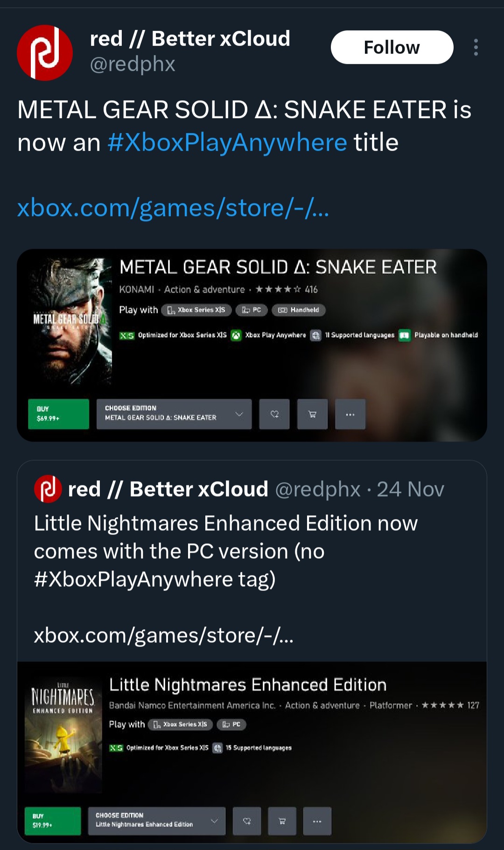Image resolution: width=504 pixels, height=850 pixels.
Task: Click the small avatar in the quoted tweet
Action: point(48,489)
